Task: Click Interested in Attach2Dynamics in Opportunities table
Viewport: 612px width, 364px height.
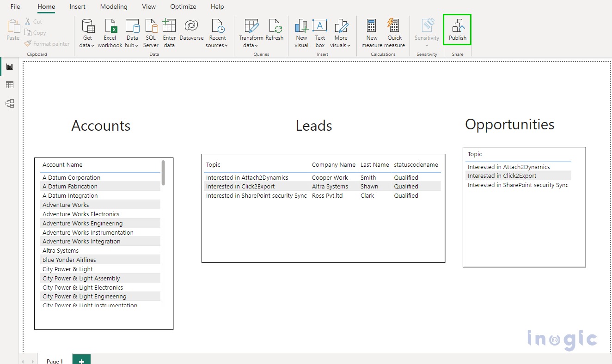Action: pyautogui.click(x=509, y=167)
